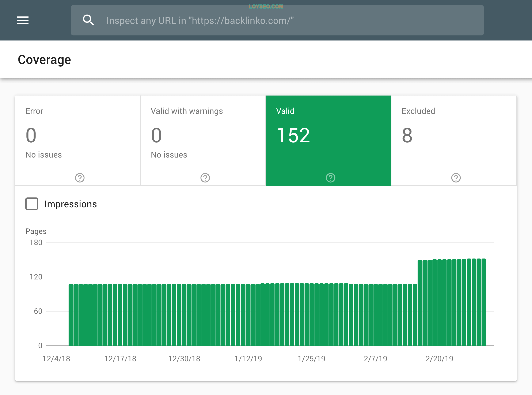Select the Error status tab

pos(77,141)
